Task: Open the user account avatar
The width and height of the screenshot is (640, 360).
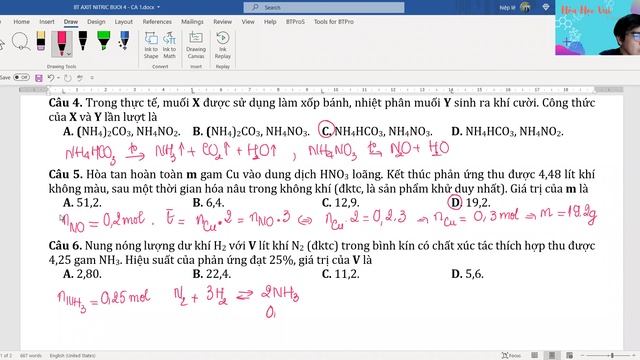Action: coord(526,7)
